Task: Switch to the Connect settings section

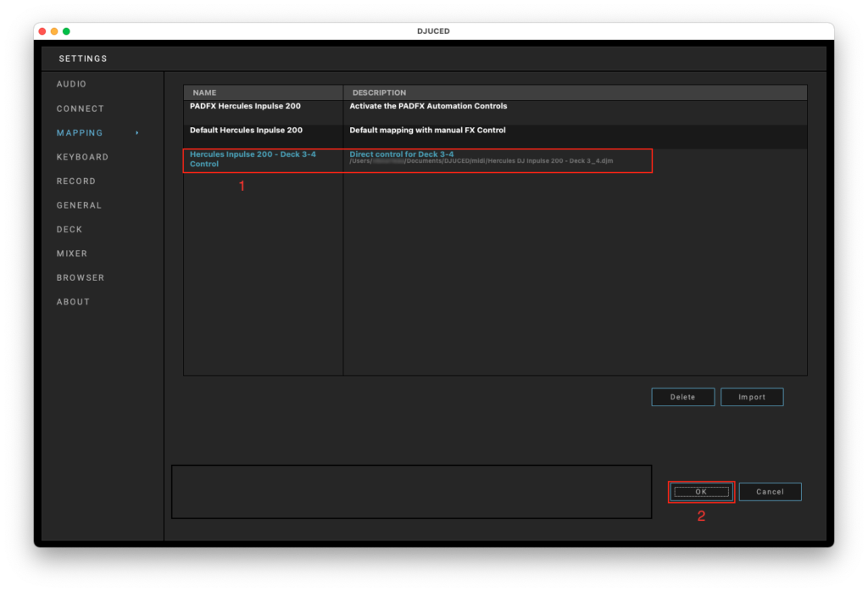Action: coord(80,109)
